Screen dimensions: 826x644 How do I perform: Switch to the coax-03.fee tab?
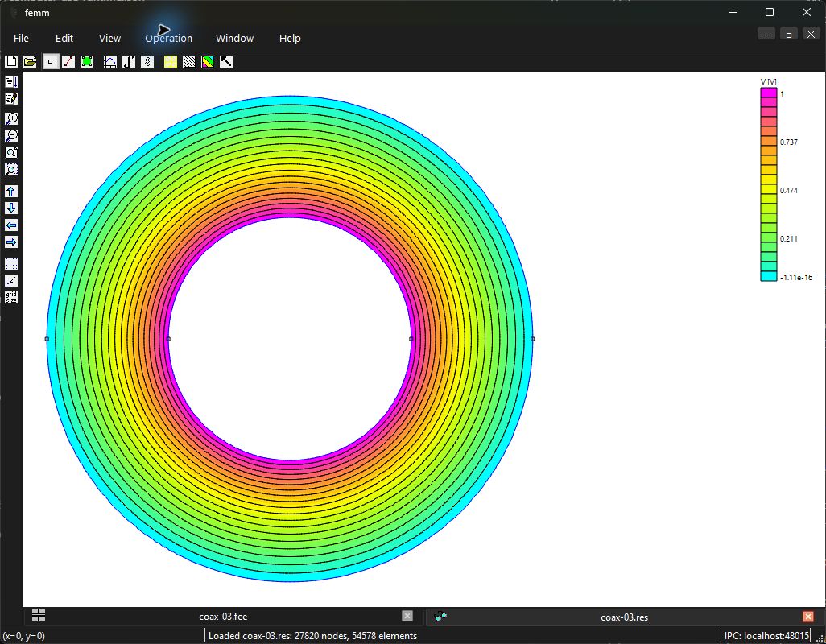[x=223, y=617]
